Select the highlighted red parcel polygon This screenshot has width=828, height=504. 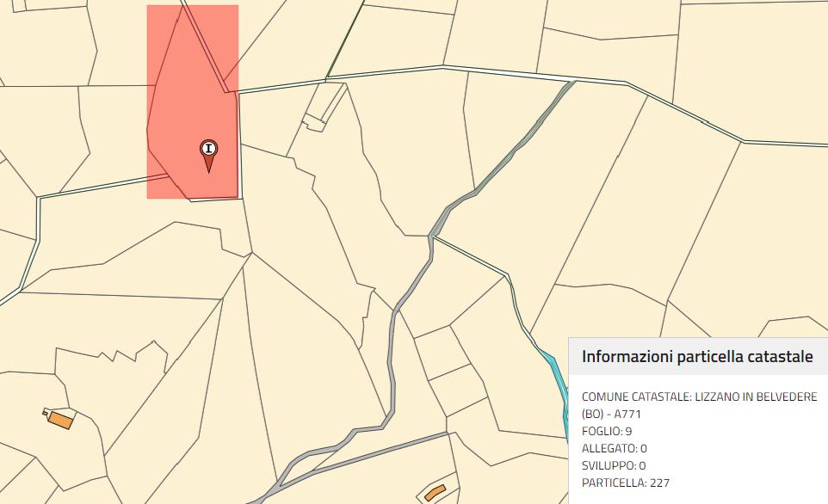[193, 101]
